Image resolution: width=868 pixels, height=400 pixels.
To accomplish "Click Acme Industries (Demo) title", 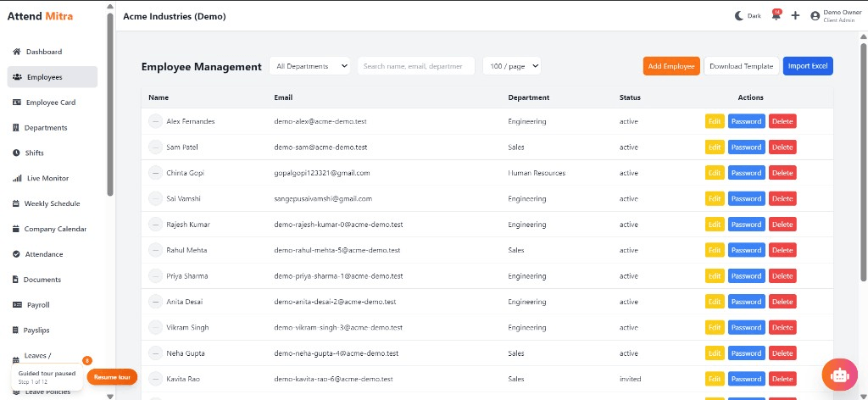I will coord(175,17).
